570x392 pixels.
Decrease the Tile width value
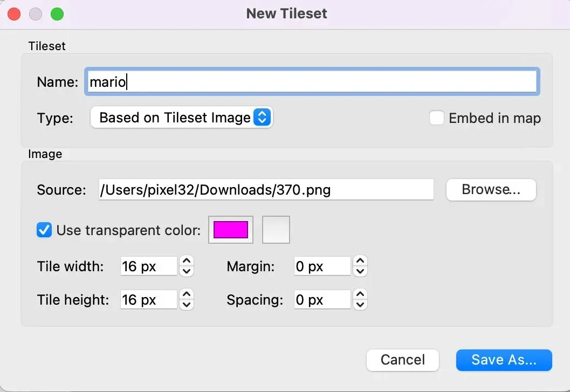[187, 271]
